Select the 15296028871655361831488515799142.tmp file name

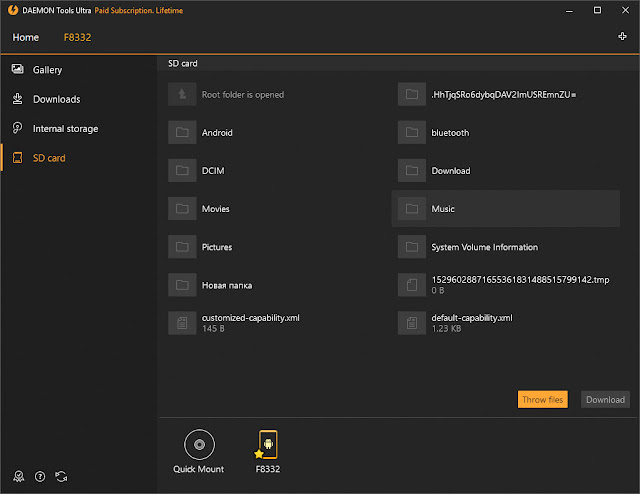click(520, 280)
